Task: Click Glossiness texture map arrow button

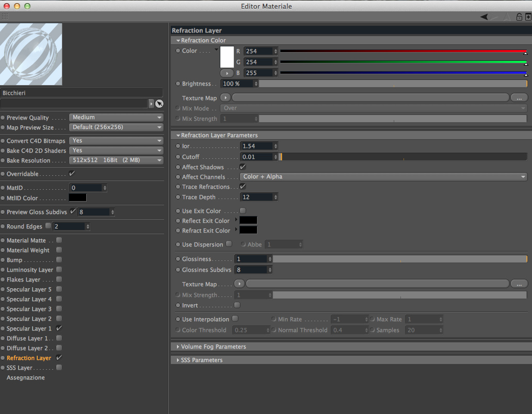Action: coord(239,284)
